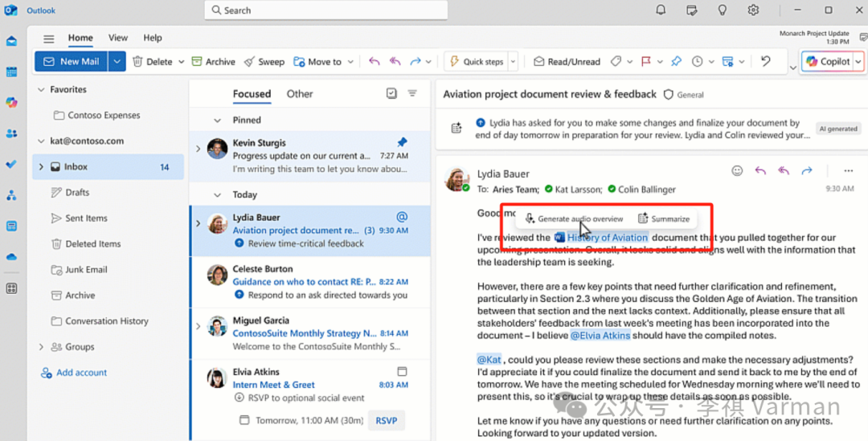Click the Archive button
This screenshot has height=441, width=868.
click(x=213, y=61)
